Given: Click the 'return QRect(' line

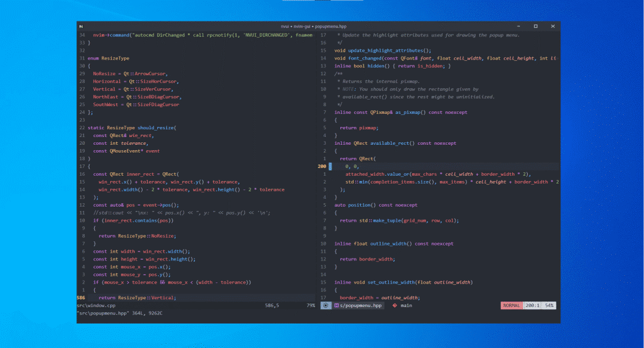Looking at the screenshot, I should tap(358, 159).
